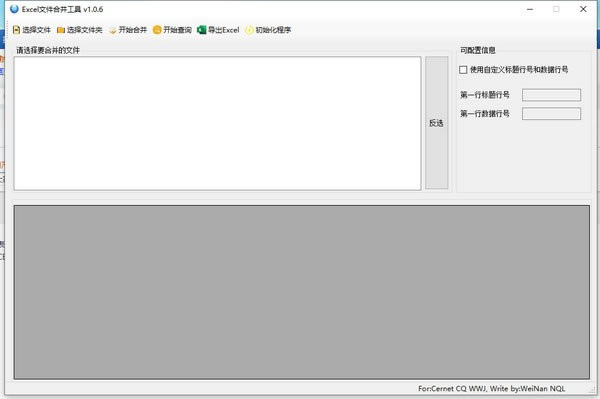Start merging with the 开始合并 icon
The width and height of the screenshot is (600, 399).
(x=112, y=30)
